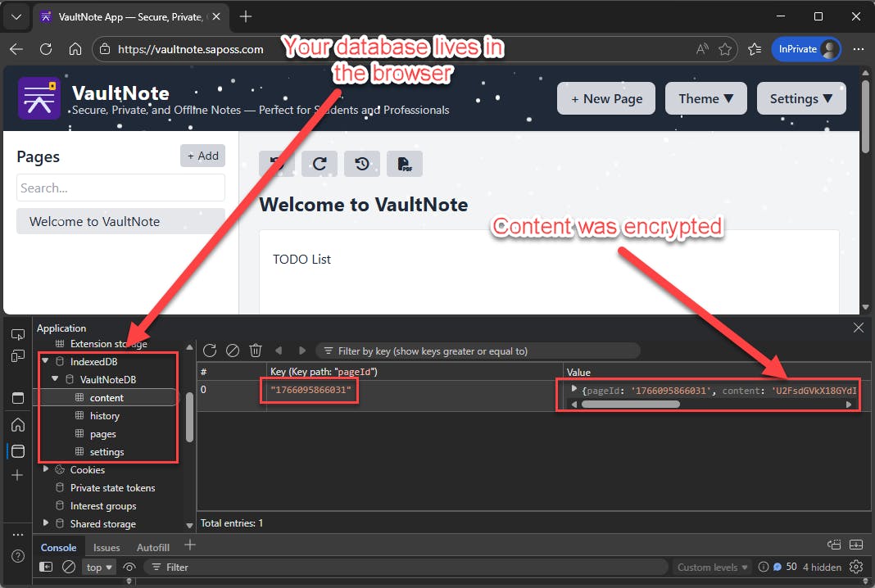Click the redo icon in editor toolbar
Screen dimensions: 875x588
coord(320,164)
